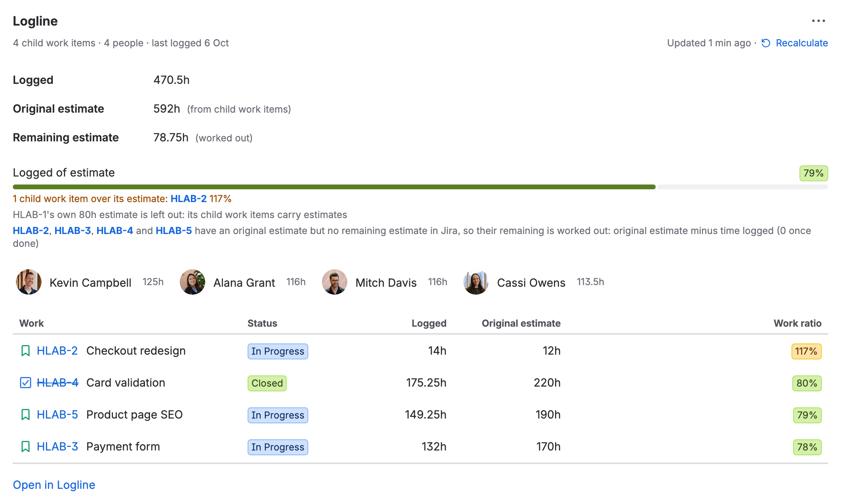The width and height of the screenshot is (841, 504).
Task: Click the 80% work ratio badge
Action: 807,383
